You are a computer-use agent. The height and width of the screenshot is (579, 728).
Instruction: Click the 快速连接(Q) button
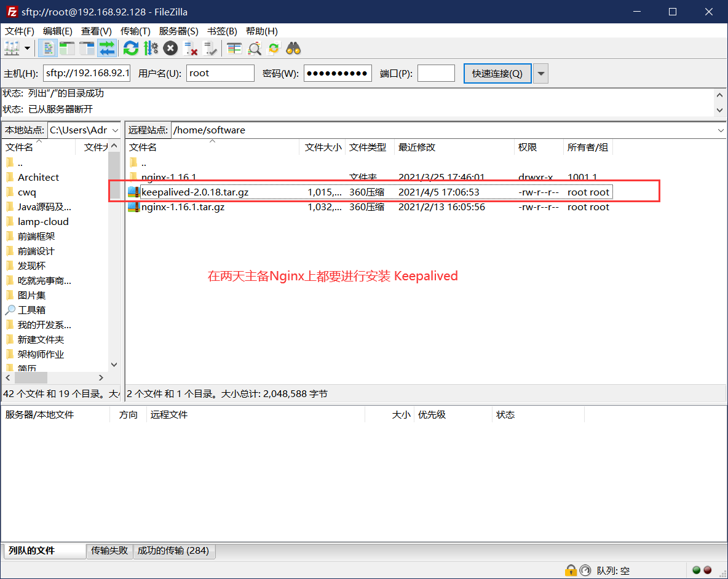tap(497, 73)
